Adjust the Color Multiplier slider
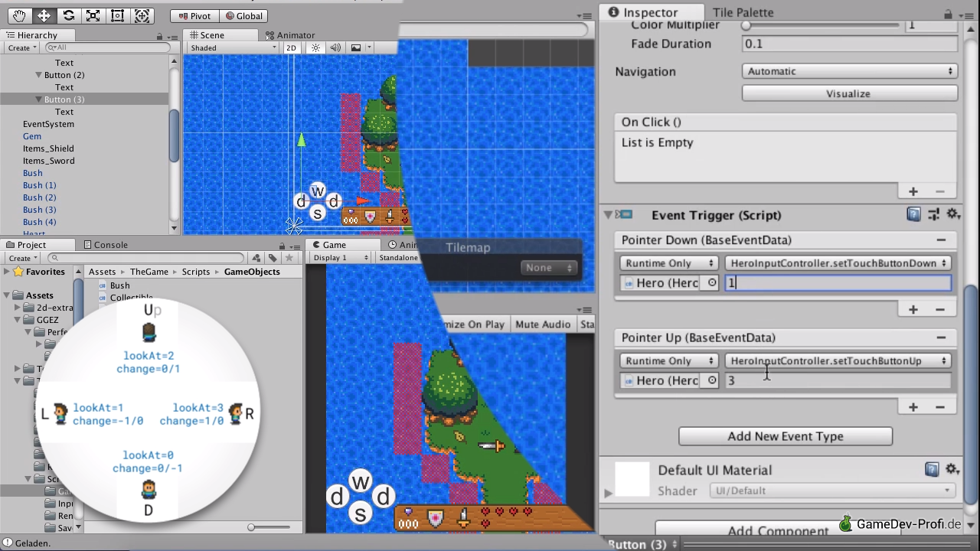980x551 pixels. (x=746, y=25)
